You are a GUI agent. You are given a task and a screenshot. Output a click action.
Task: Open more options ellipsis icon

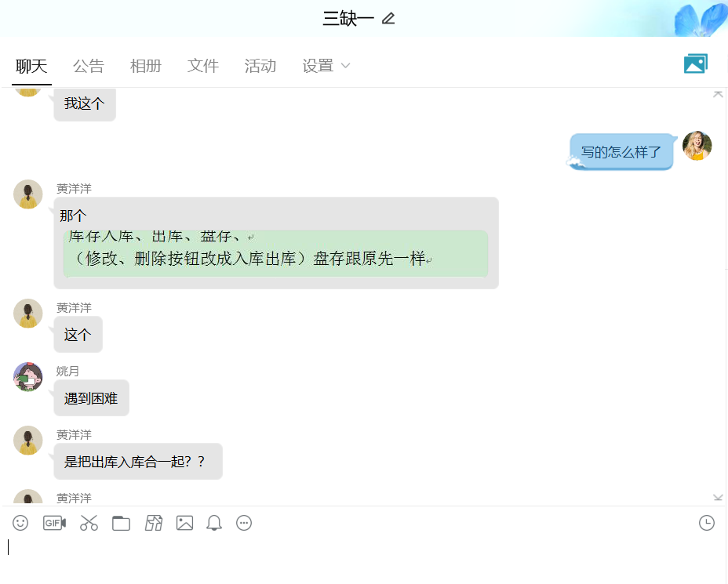click(244, 523)
